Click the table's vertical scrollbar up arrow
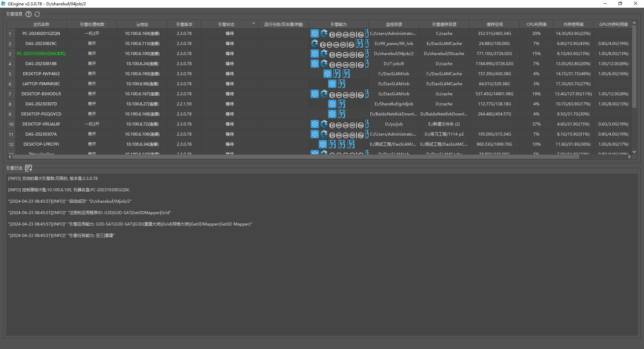 point(634,23)
